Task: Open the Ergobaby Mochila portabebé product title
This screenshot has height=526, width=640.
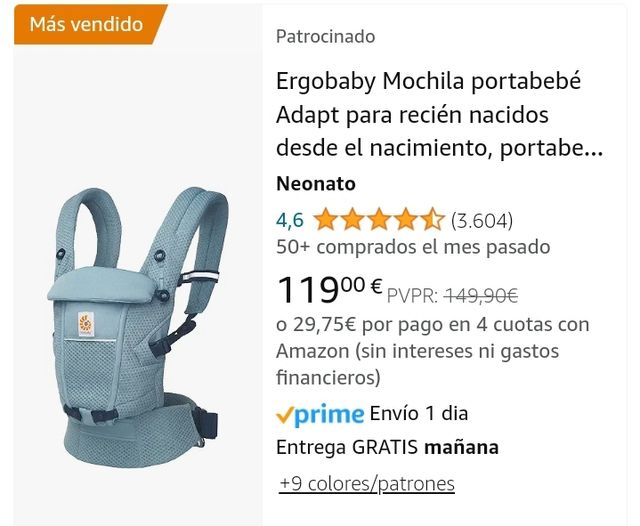Action: [439, 114]
